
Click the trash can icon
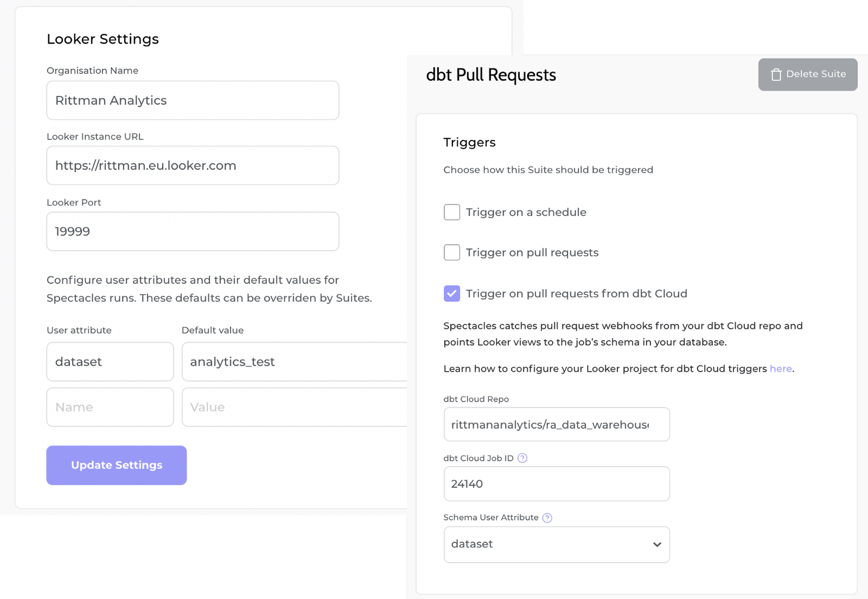(776, 74)
